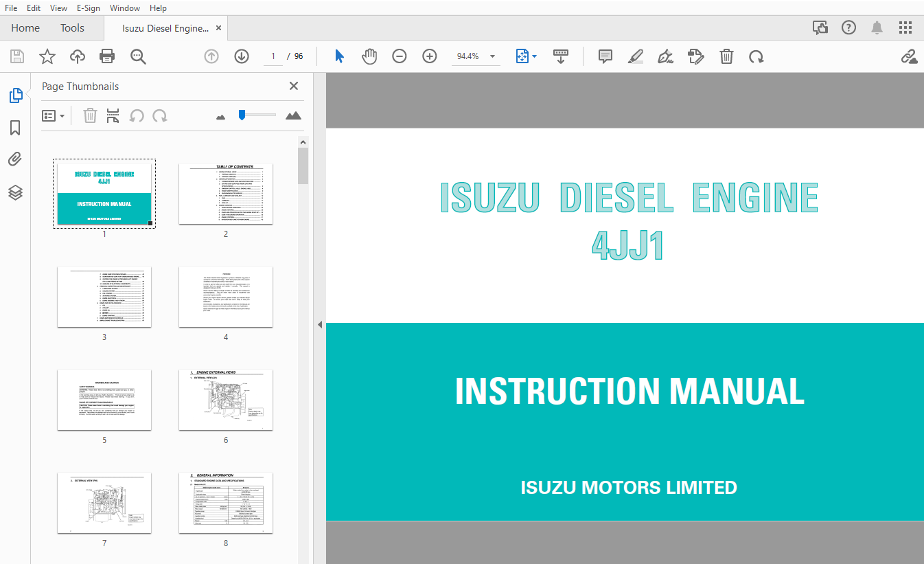924x564 pixels.
Task: Open the Page Thumbnails sidebar icon
Action: 15,95
